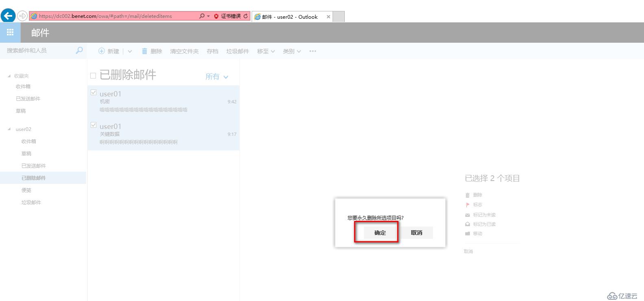
Task: Click the 新建 new mail button
Action: [x=109, y=51]
